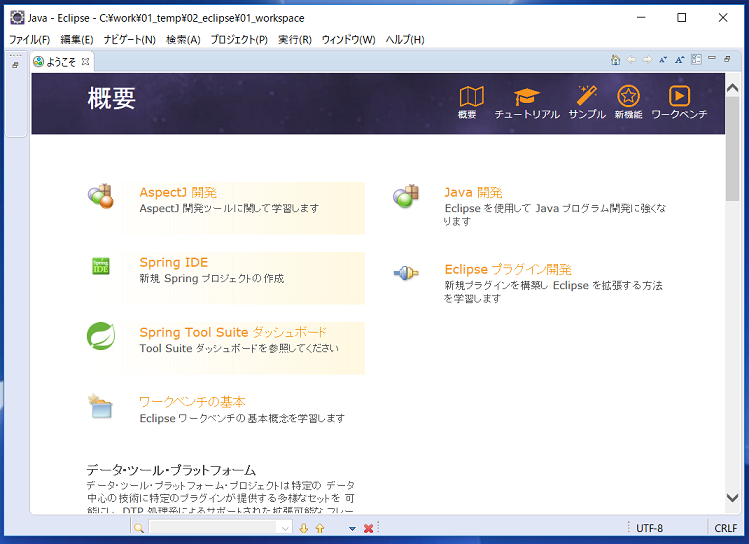The width and height of the screenshot is (749, 544).
Task: Minimize the ようこそ view
Action: pyautogui.click(x=712, y=58)
